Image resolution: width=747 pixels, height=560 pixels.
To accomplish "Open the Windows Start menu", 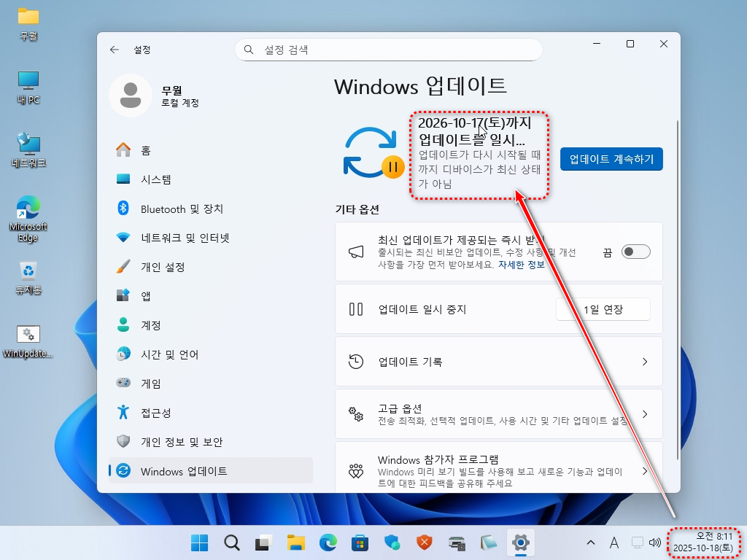I will pyautogui.click(x=200, y=542).
